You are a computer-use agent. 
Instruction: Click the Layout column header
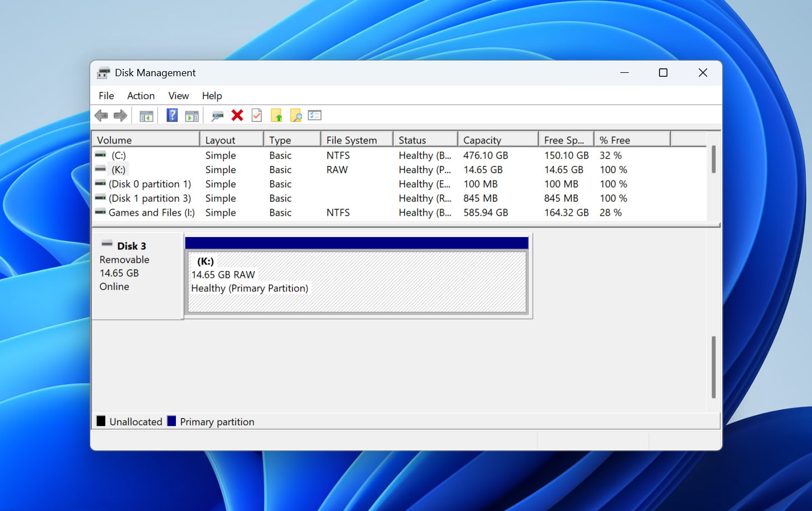231,140
